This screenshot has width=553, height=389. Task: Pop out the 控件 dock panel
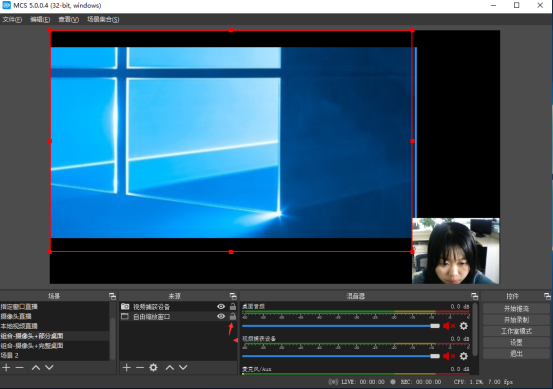[547, 296]
